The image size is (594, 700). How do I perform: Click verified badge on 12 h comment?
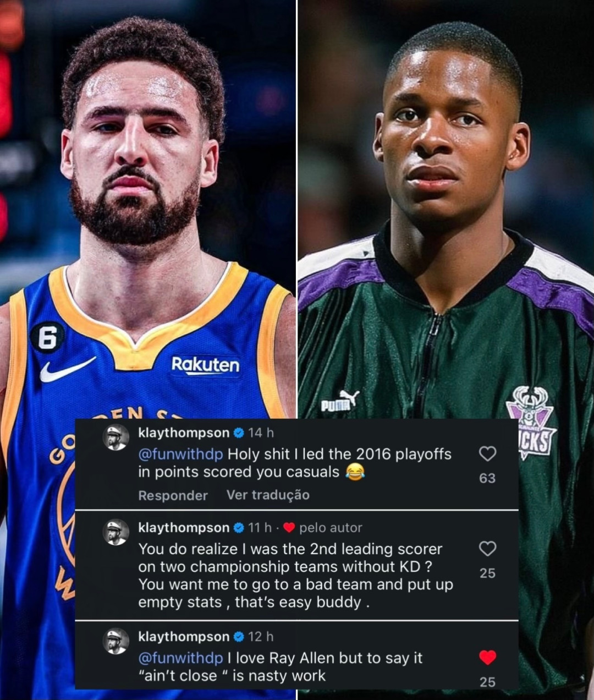[x=239, y=637]
